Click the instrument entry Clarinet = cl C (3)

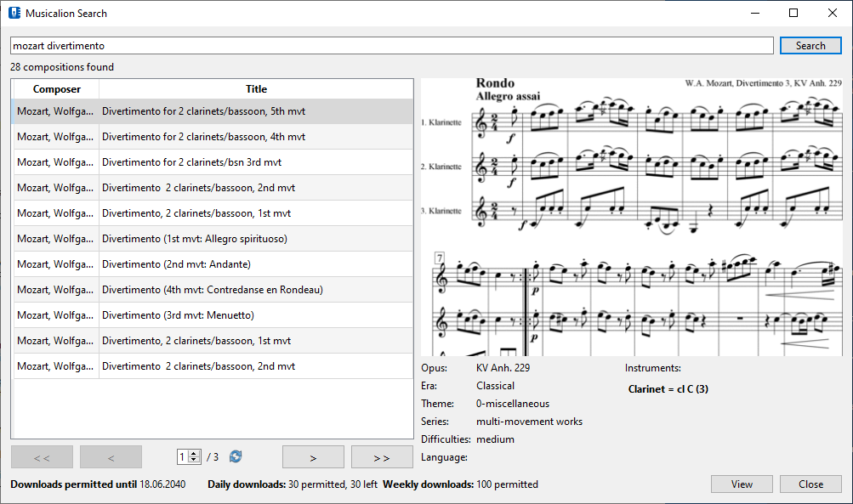coord(668,389)
